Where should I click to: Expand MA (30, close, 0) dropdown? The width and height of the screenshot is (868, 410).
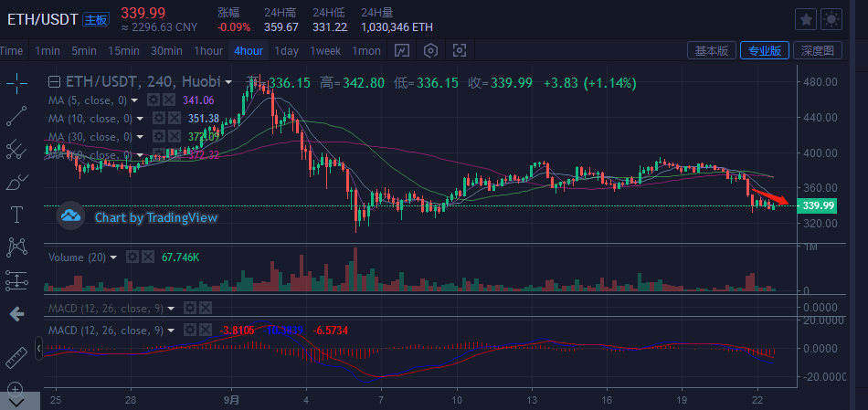click(140, 137)
